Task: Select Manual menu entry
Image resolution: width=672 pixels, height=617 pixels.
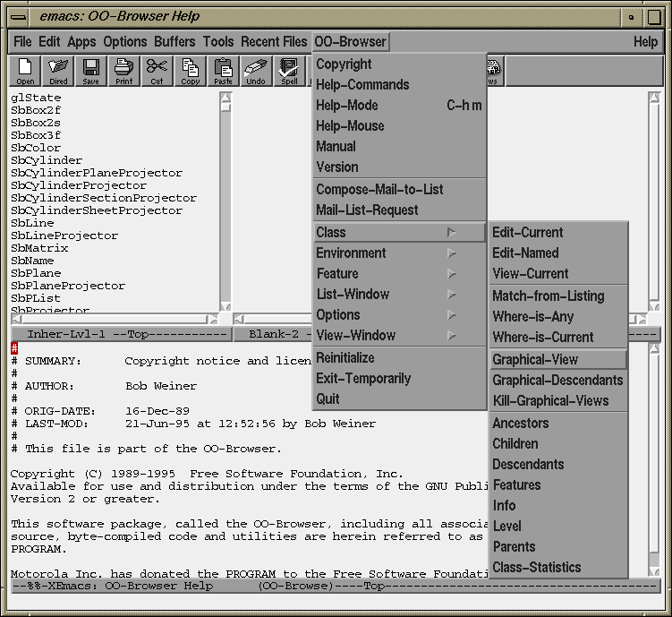Action: click(400, 147)
